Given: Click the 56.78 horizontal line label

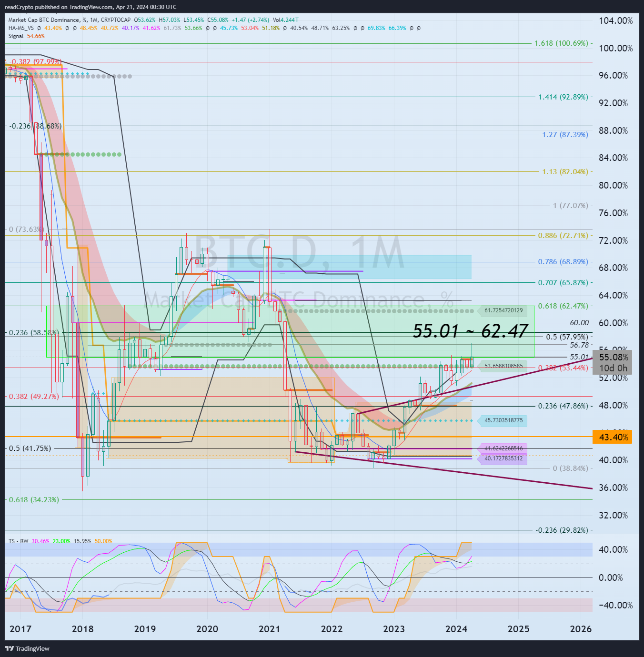Looking at the screenshot, I should point(579,345).
